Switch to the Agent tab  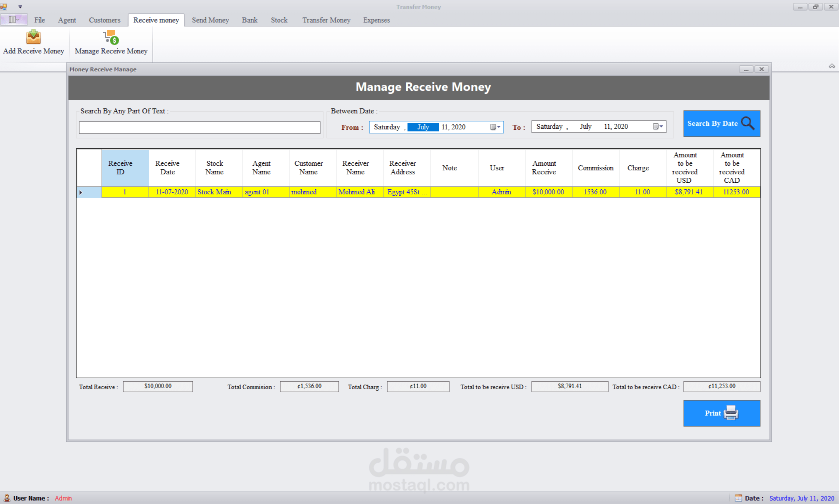[x=67, y=20]
